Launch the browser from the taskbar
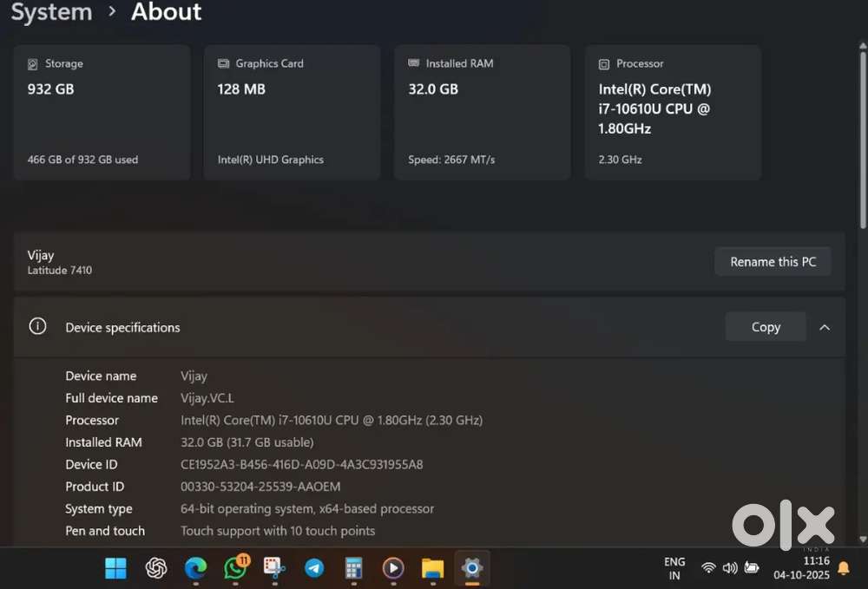The image size is (868, 589). click(195, 568)
